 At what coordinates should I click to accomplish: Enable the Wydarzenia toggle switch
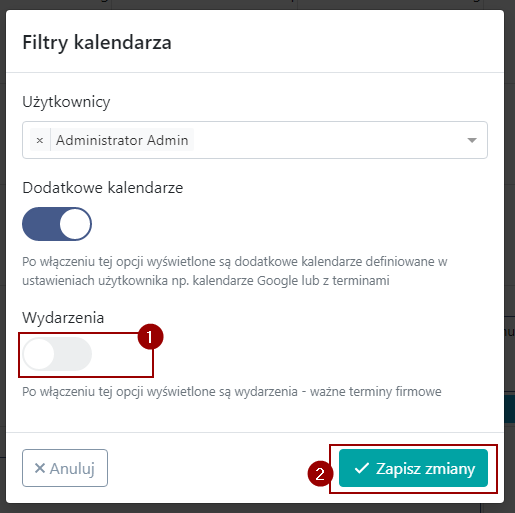[x=57, y=354]
